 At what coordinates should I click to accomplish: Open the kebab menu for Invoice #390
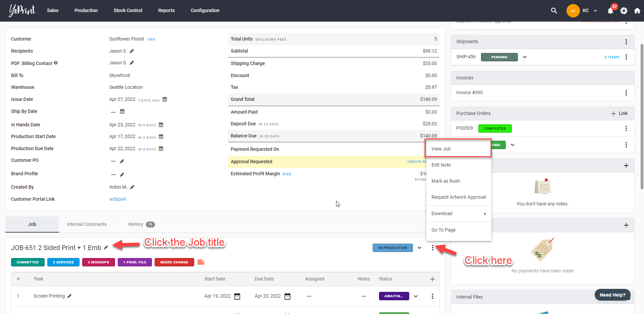click(627, 93)
